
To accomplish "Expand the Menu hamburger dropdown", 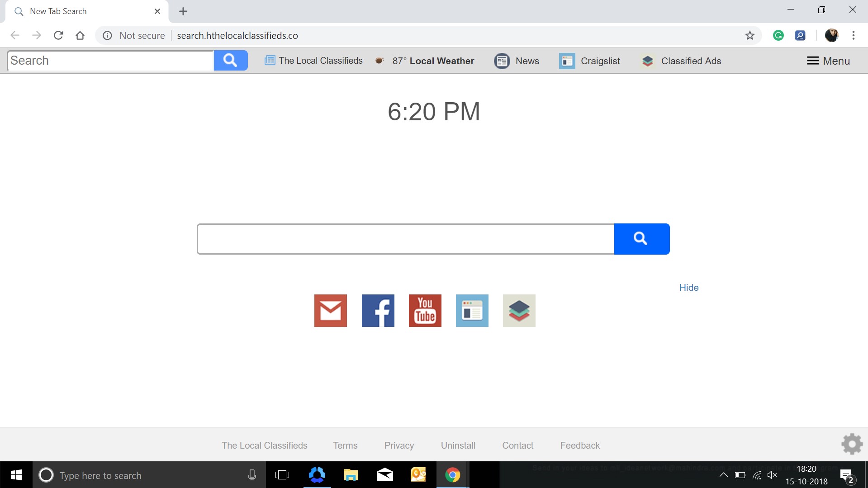I will 828,61.
